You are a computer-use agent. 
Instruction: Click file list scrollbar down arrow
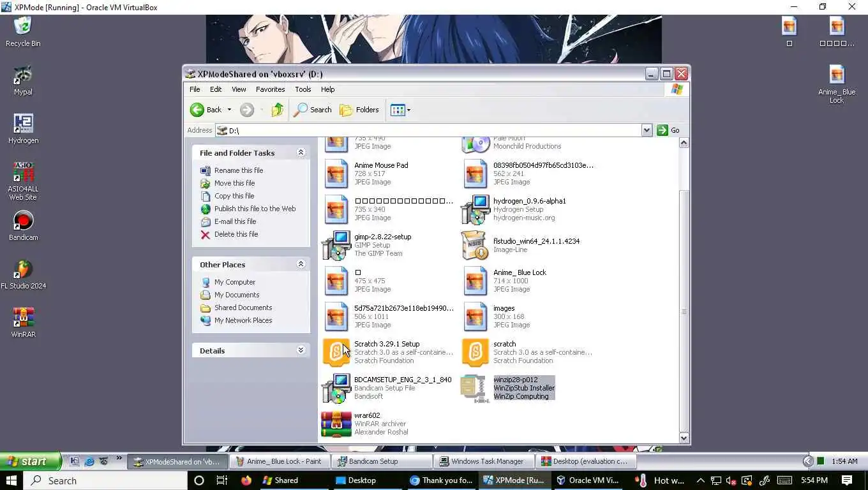point(684,438)
